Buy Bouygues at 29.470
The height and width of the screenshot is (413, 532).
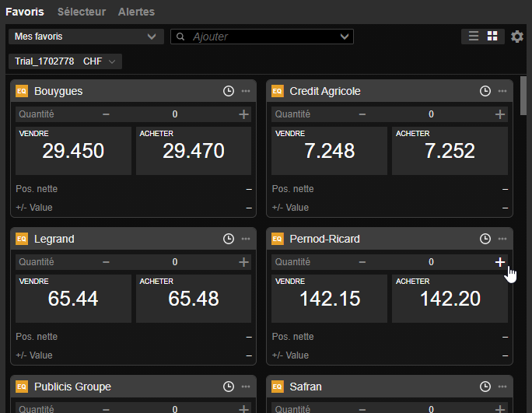194,151
